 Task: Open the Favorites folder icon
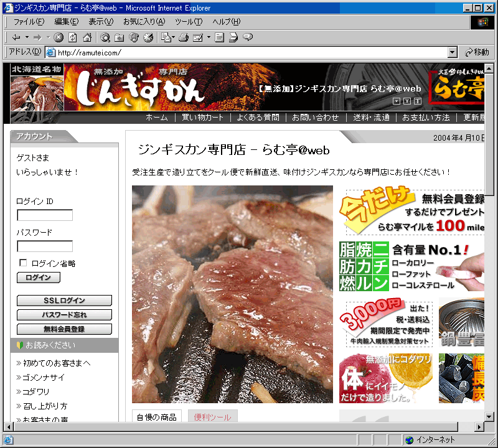[x=120, y=37]
